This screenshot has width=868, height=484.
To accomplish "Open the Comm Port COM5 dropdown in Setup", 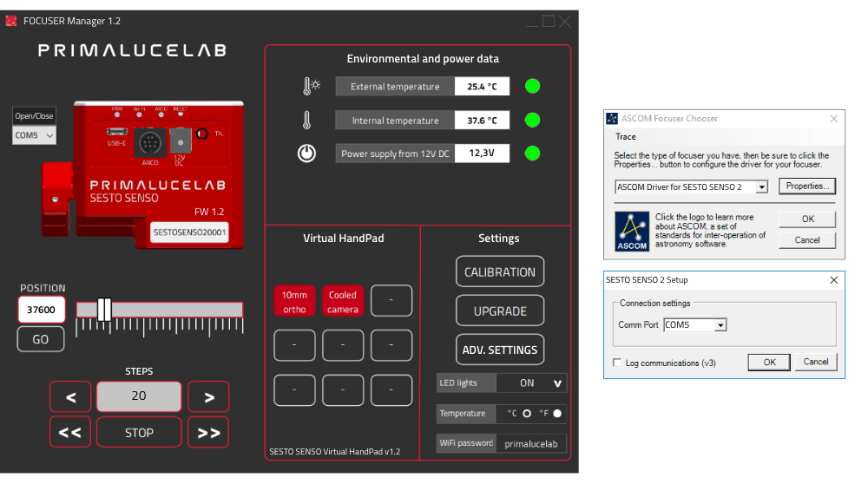I will pos(720,325).
